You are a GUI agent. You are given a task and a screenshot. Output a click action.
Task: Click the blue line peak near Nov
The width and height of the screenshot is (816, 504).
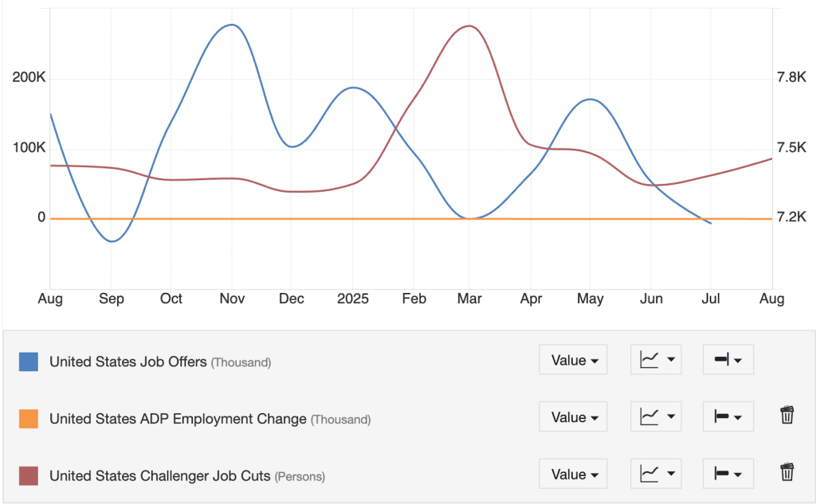[x=231, y=25]
